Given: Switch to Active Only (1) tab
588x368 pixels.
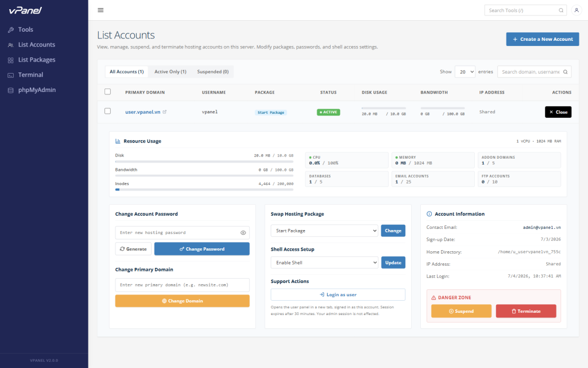Looking at the screenshot, I should (170, 72).
